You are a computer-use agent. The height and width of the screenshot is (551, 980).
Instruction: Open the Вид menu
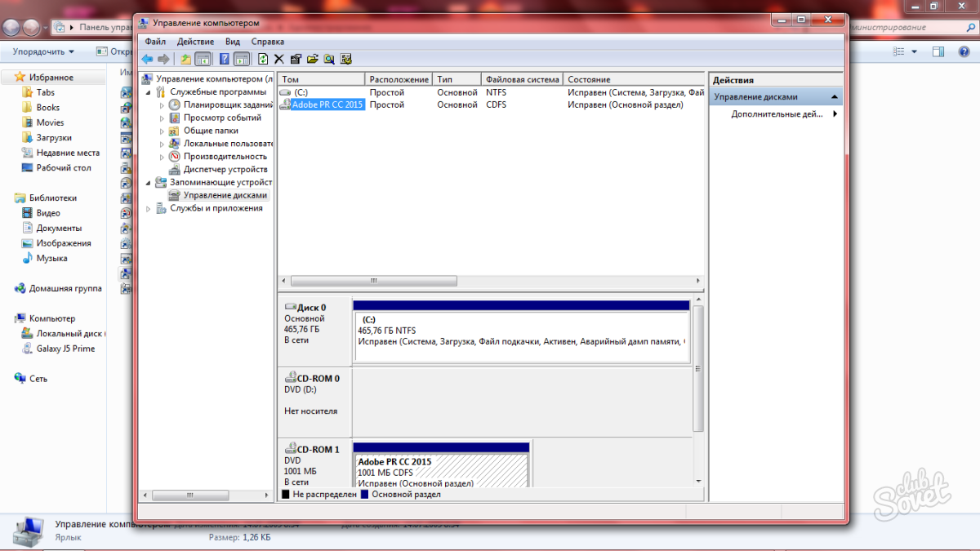pos(233,42)
